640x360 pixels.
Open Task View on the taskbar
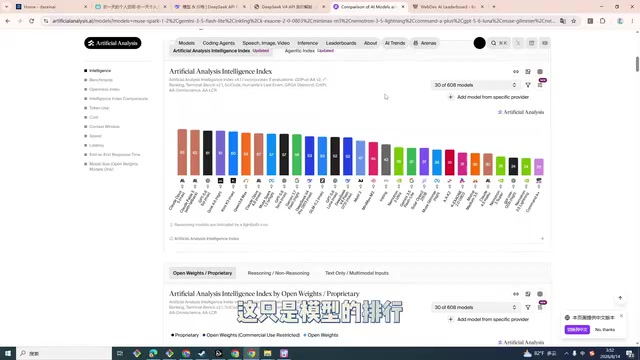120,353
